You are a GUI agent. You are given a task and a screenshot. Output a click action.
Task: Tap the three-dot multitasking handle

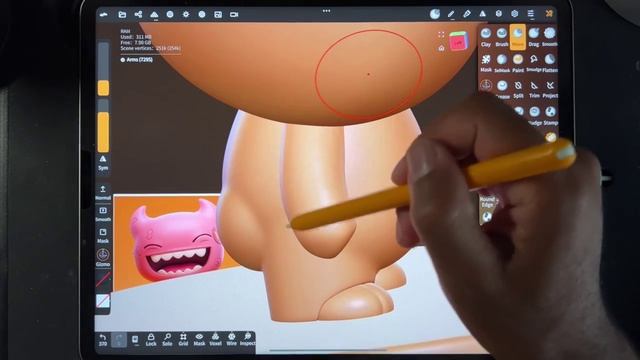327,11
